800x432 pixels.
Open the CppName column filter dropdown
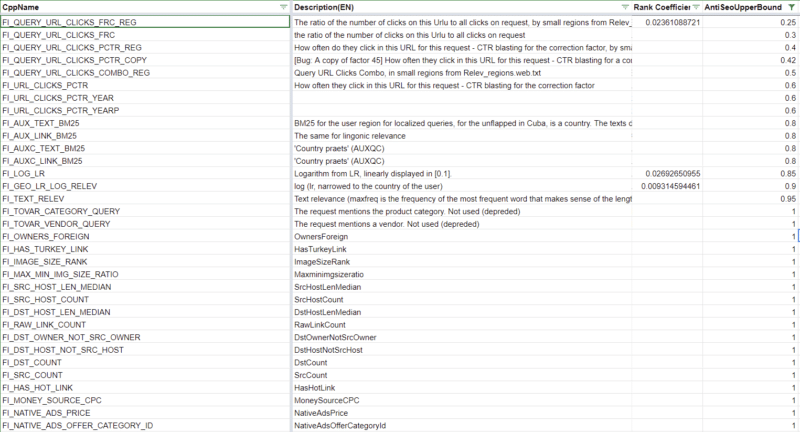pyautogui.click(x=284, y=7)
